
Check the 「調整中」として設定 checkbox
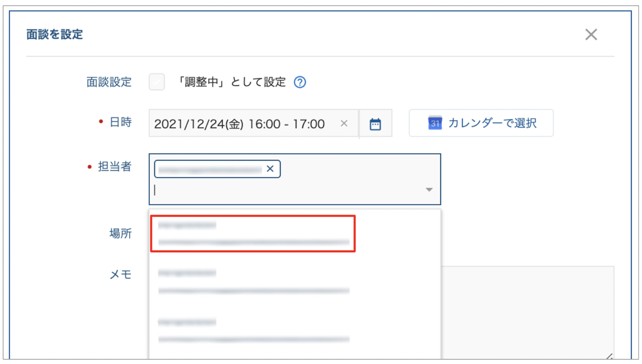click(157, 82)
